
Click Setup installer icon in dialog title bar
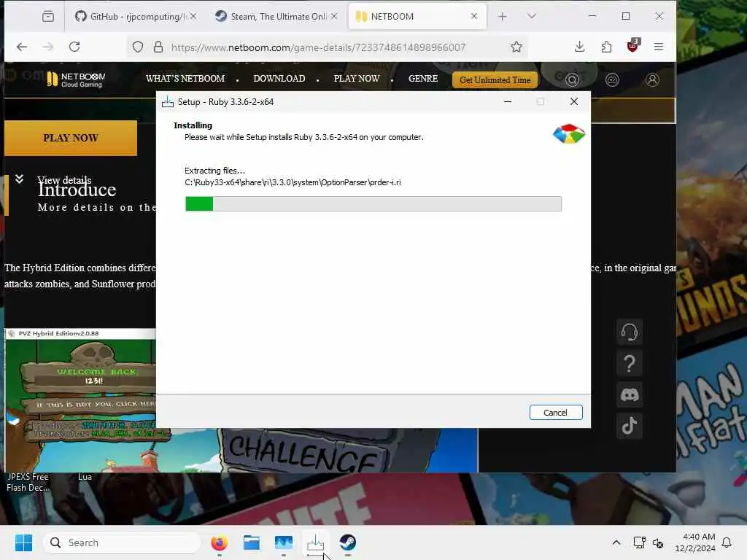(x=168, y=102)
